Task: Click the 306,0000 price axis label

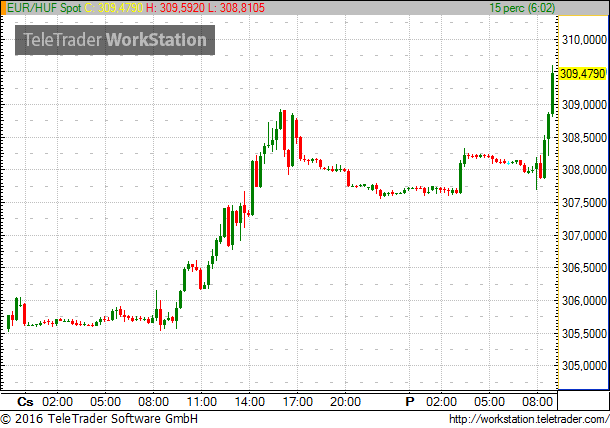Action: tap(584, 300)
